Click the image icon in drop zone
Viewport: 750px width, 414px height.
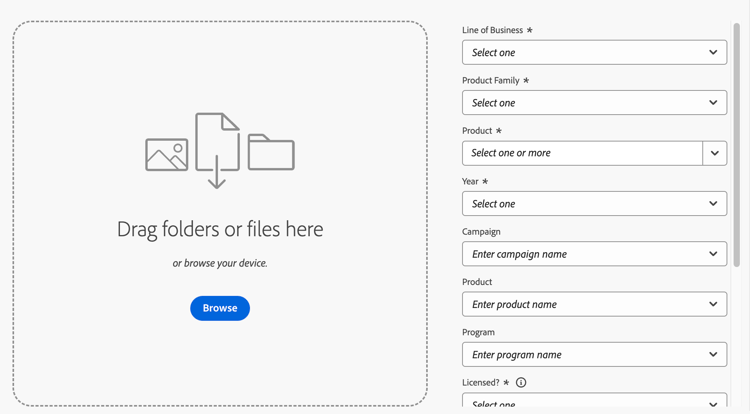[166, 154]
